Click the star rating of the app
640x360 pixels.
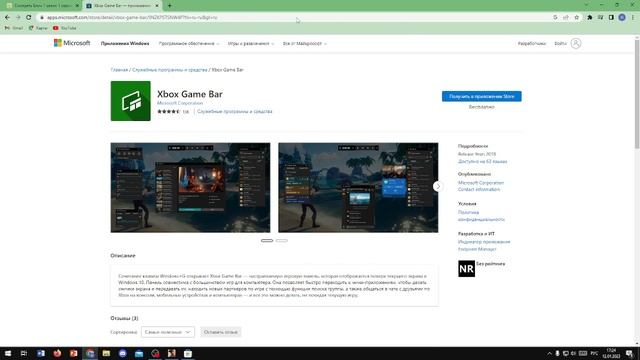point(168,111)
